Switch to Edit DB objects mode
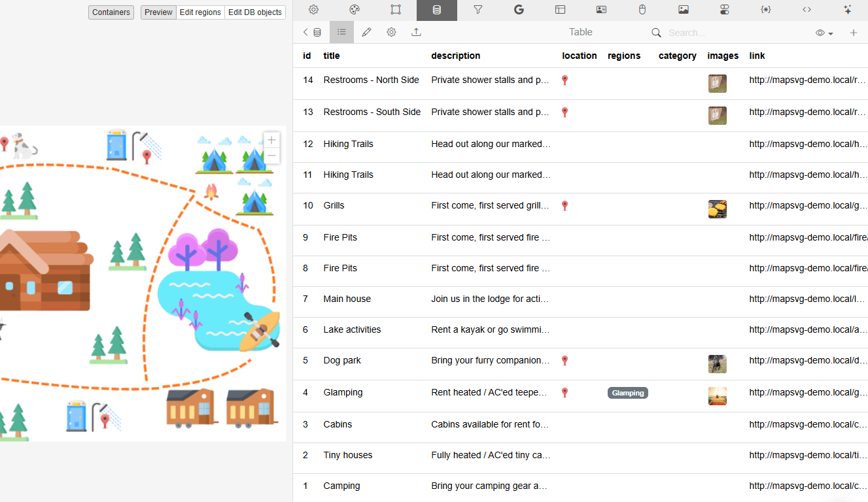 pyautogui.click(x=255, y=12)
